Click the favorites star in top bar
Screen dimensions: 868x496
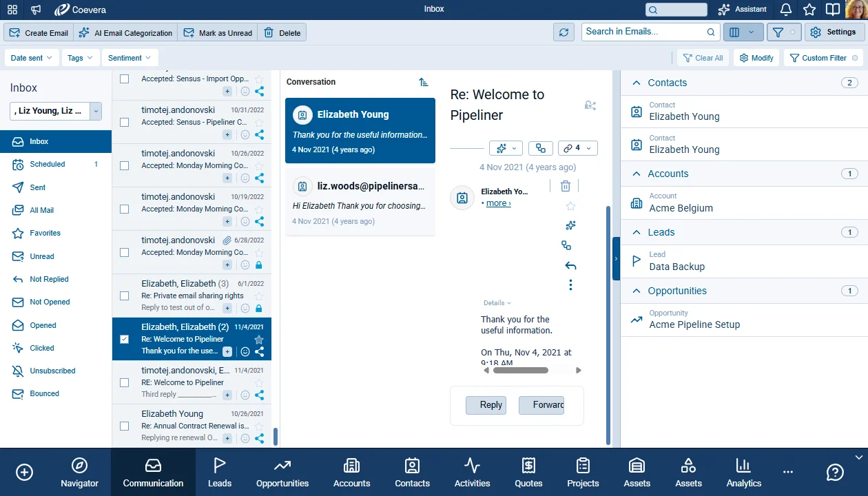coord(809,10)
